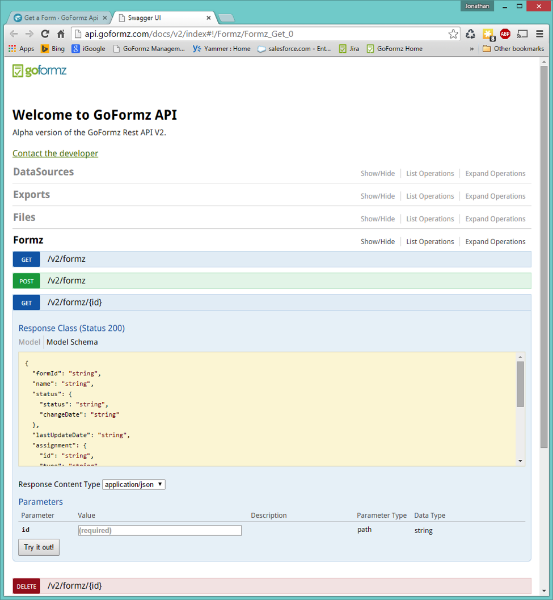Screen dimensions: 553x600
Task: Expand the Exports section heading
Action: [31, 194]
